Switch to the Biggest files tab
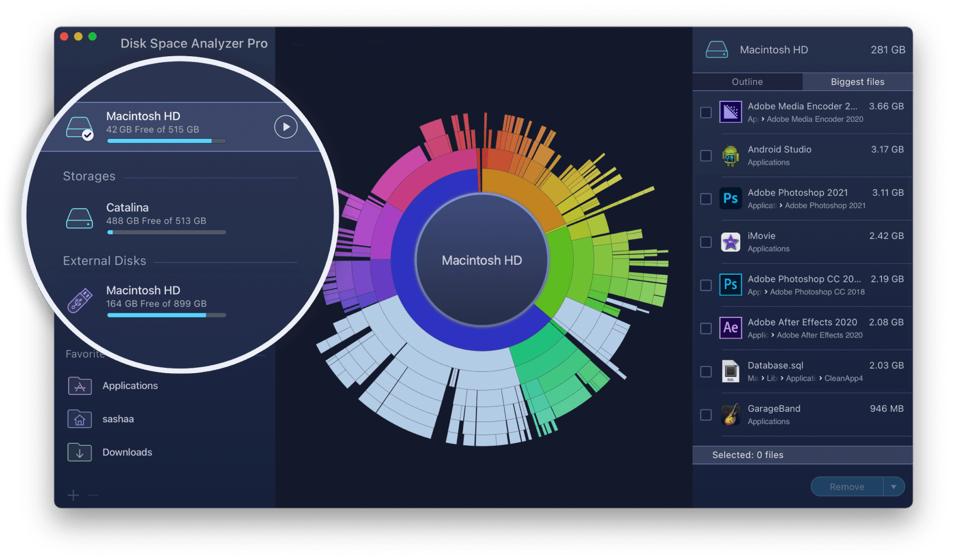 857,82
